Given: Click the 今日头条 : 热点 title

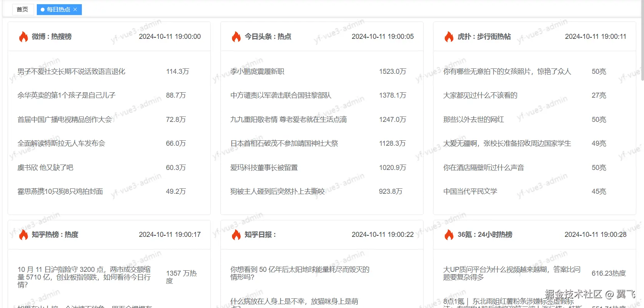Looking at the screenshot, I should tap(268, 37).
